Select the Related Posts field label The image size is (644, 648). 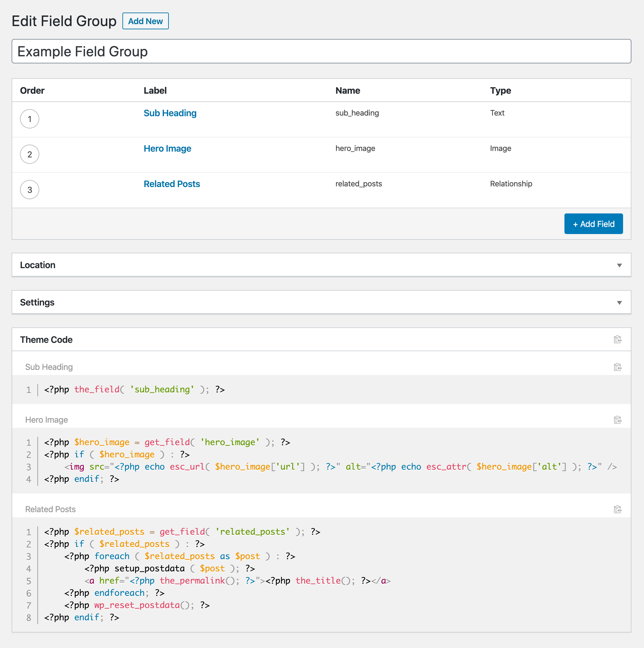[x=171, y=184]
